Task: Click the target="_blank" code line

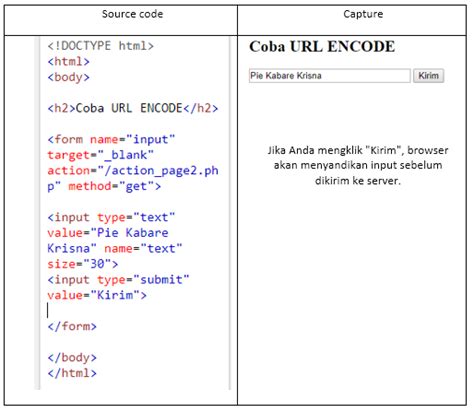Action: click(x=100, y=155)
